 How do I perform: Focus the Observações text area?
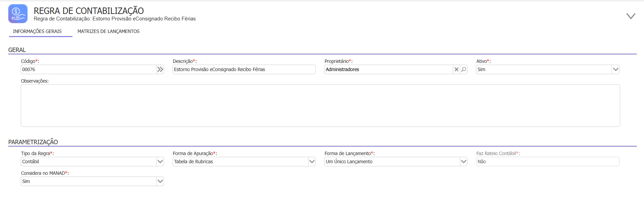point(320,105)
